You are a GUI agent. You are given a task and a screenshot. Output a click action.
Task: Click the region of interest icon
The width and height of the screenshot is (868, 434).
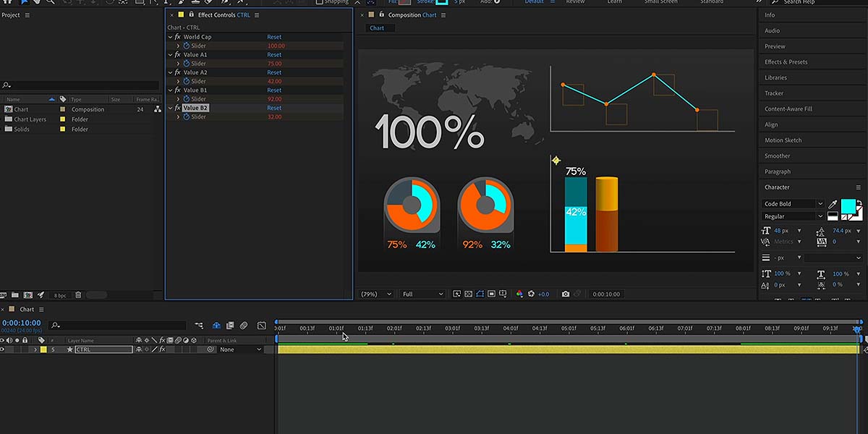click(491, 294)
